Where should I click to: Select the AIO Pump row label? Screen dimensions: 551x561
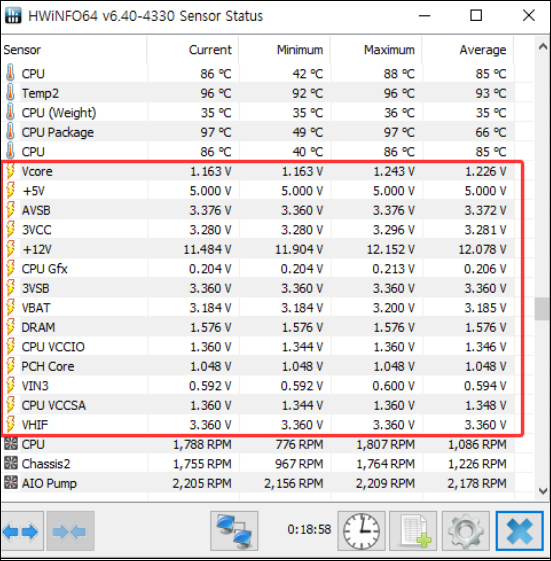click(49, 483)
